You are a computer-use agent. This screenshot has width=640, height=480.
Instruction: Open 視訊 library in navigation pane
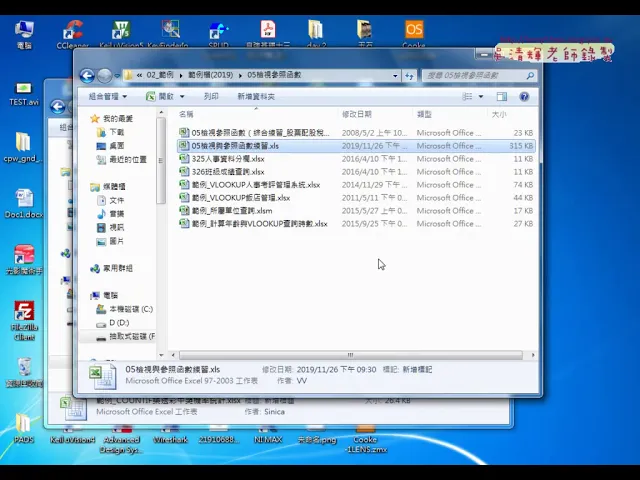pyautogui.click(x=117, y=227)
